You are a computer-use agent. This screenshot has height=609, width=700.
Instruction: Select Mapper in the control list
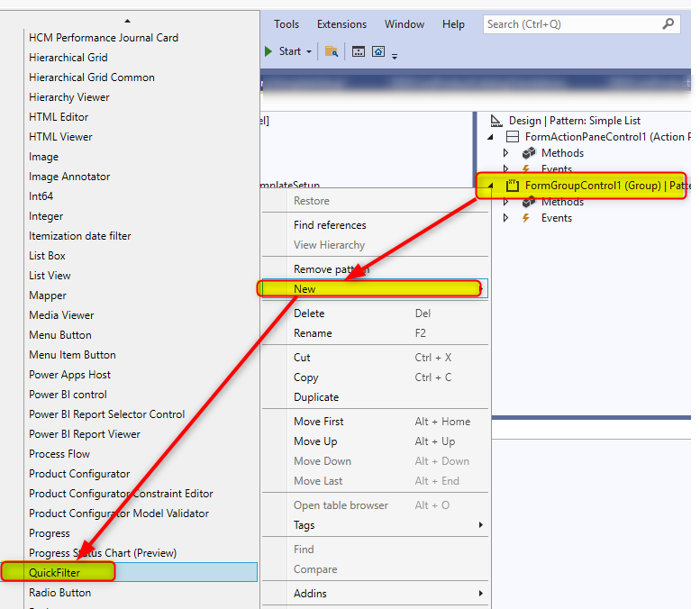click(48, 295)
